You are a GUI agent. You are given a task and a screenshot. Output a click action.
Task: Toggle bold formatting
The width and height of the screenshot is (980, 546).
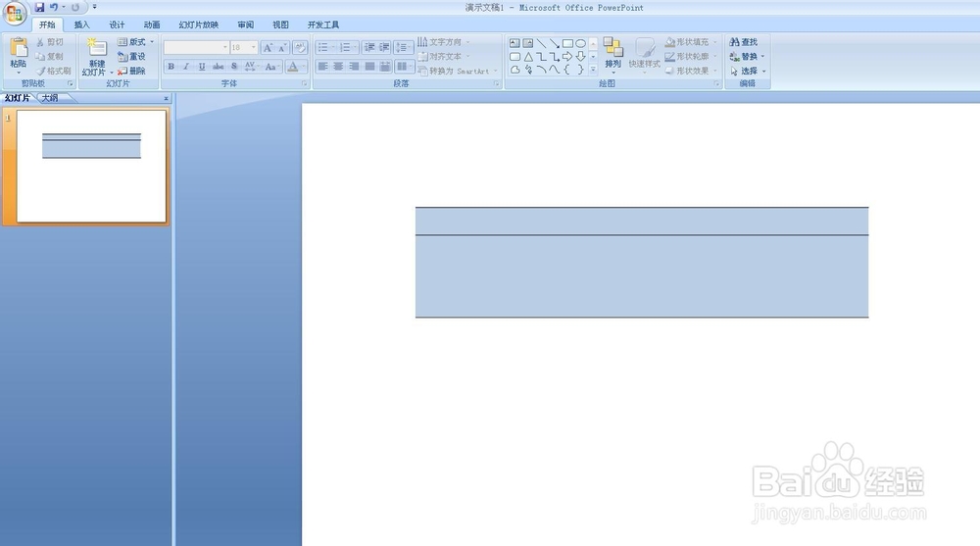click(171, 67)
